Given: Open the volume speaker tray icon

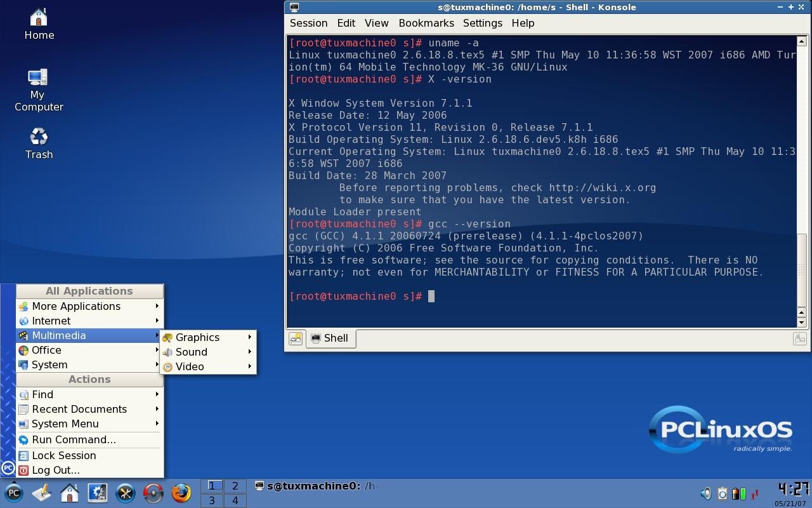Looking at the screenshot, I should coord(706,493).
